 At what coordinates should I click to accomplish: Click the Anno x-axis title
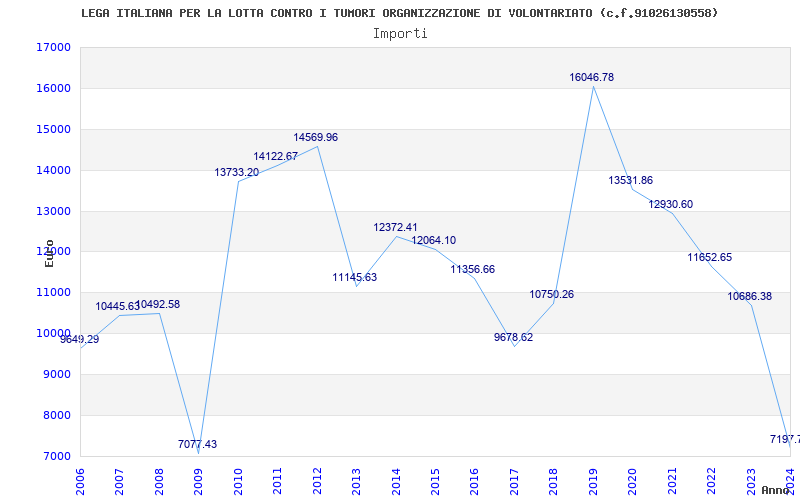(x=776, y=490)
